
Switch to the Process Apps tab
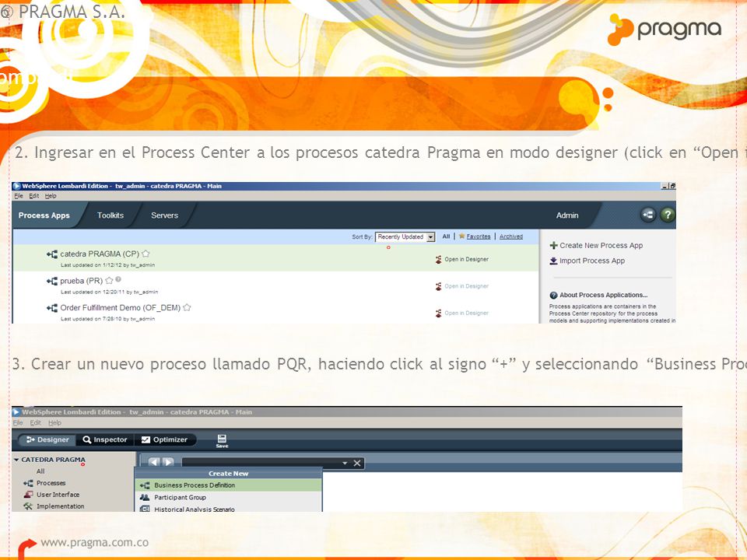point(44,215)
